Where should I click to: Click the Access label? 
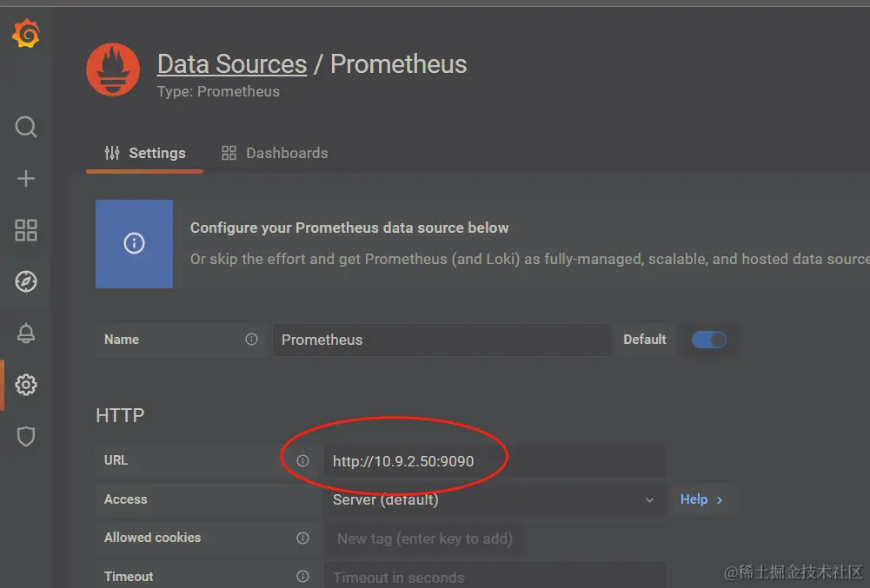(125, 499)
